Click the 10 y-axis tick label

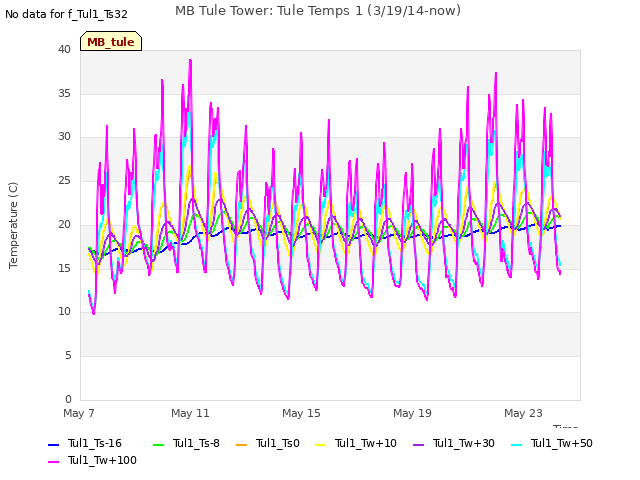point(64,312)
